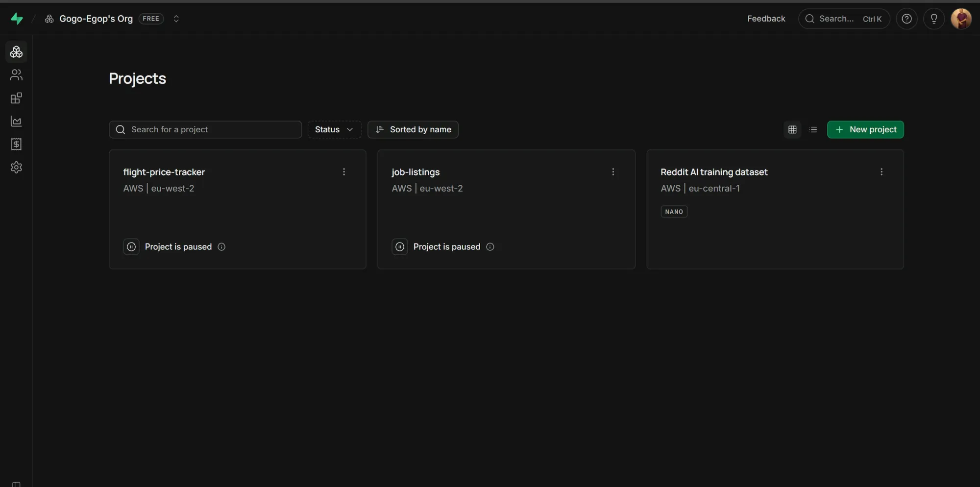Open the help question mark icon

906,19
